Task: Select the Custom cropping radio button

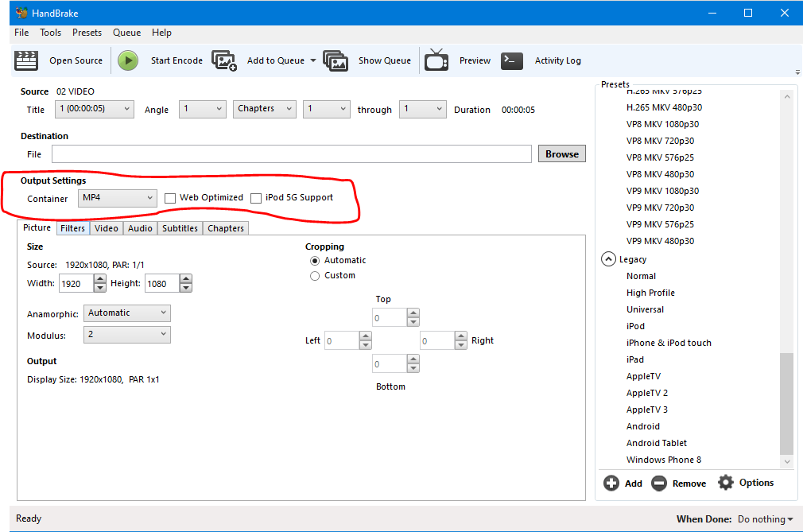Action: point(315,276)
